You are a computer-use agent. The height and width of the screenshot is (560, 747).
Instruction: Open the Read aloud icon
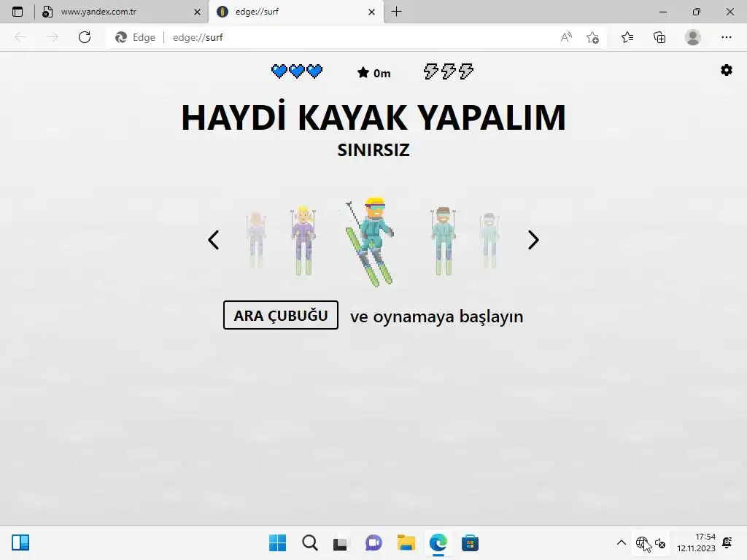(x=566, y=37)
